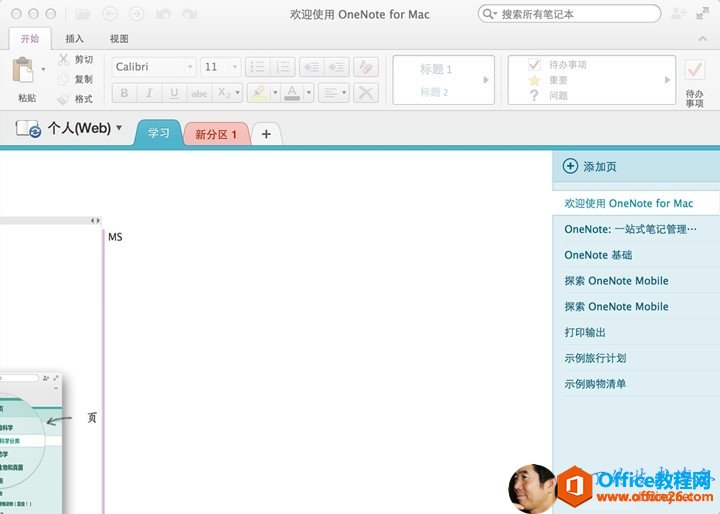
Task: Clear formatting with the eraser icon
Action: point(366,67)
